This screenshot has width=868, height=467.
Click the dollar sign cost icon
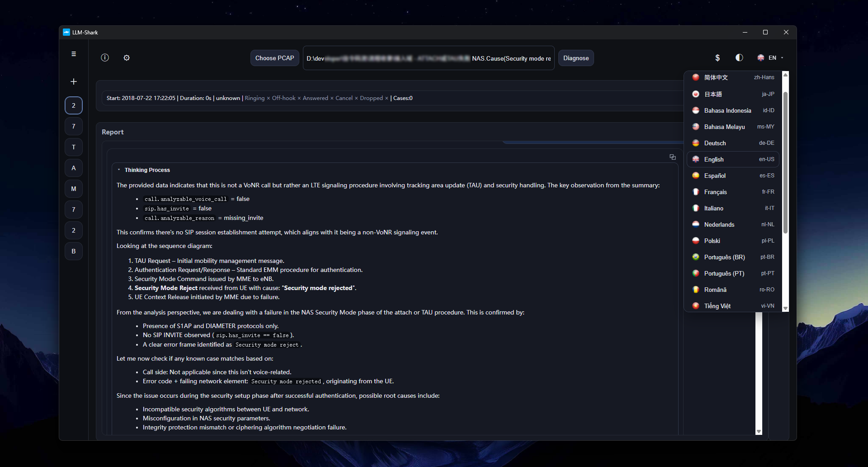tap(717, 57)
